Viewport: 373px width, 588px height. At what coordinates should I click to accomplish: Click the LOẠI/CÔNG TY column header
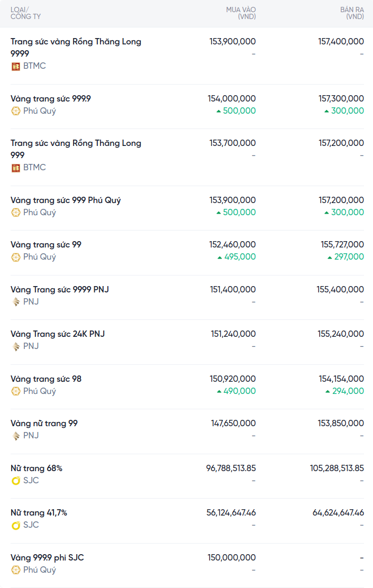(25, 13)
